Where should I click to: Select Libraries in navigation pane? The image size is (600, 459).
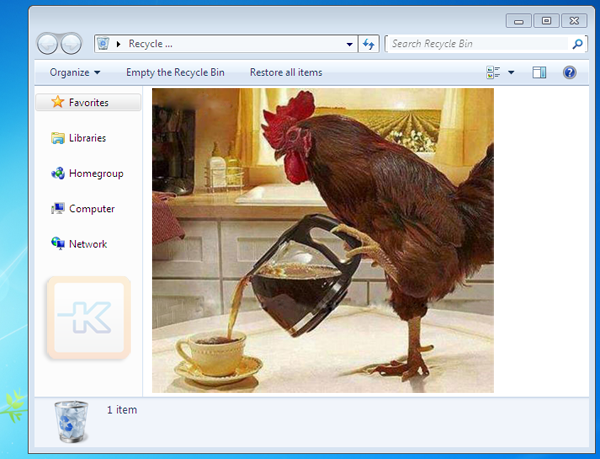[x=87, y=138]
